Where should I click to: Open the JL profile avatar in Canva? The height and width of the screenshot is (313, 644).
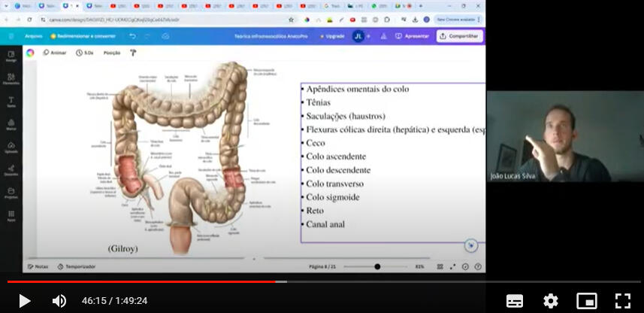(358, 36)
